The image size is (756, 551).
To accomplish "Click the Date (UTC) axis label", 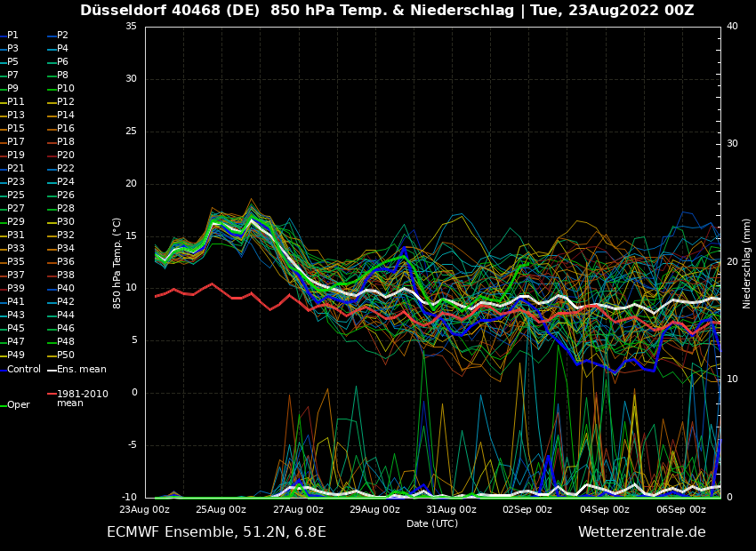I will [x=432, y=524].
